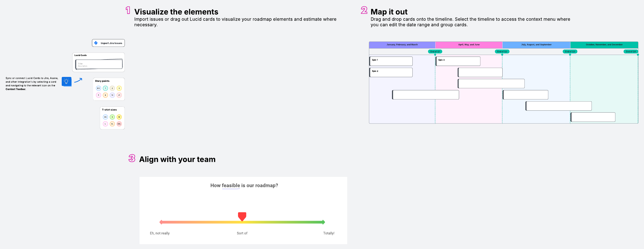Select the XXL T-shirt size badge
Viewport: 644px width, 249px height.
(x=119, y=124)
